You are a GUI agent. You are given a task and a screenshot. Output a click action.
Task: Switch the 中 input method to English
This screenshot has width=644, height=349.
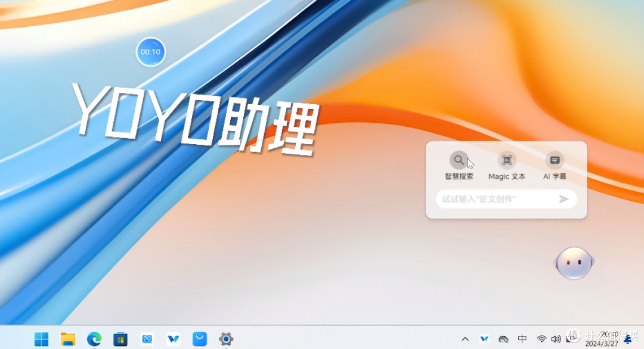[x=522, y=339]
